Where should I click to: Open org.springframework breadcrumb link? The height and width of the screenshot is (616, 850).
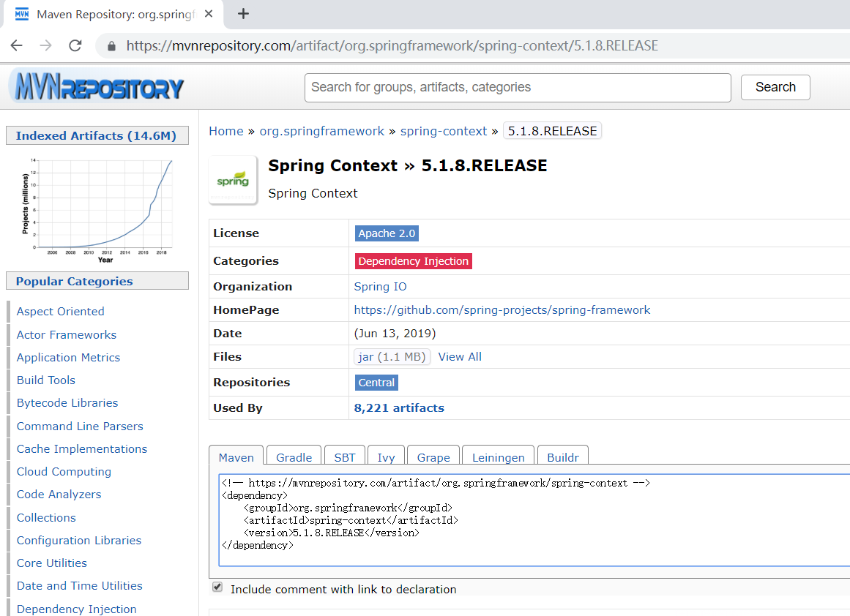coord(322,131)
